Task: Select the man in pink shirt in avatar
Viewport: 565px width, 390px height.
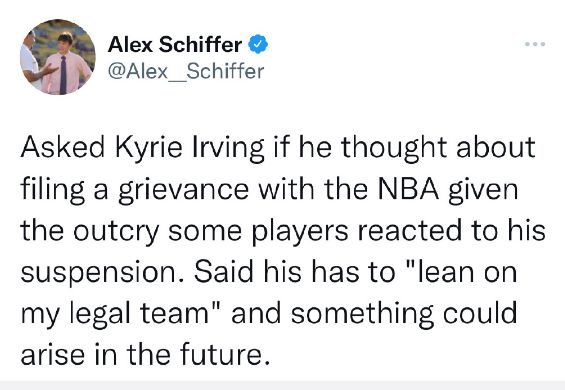Action: (65, 65)
